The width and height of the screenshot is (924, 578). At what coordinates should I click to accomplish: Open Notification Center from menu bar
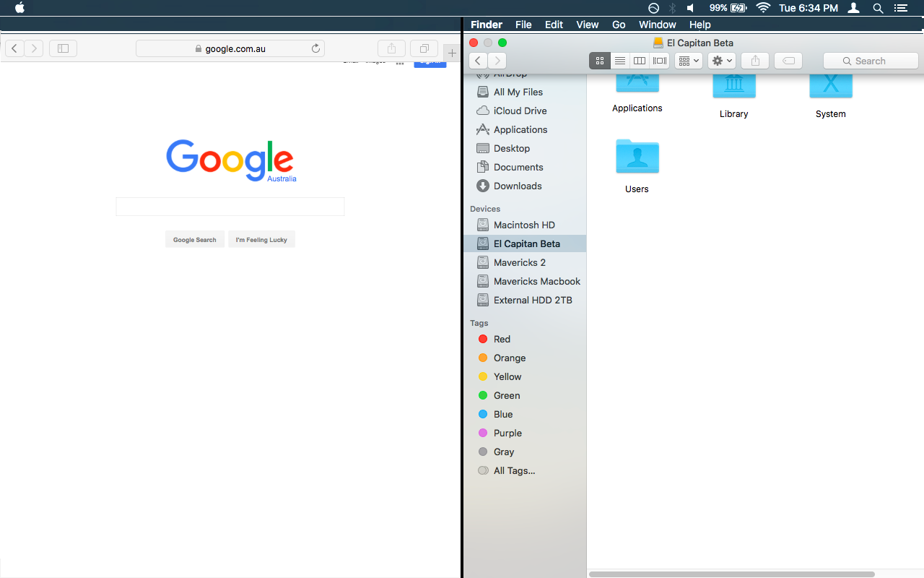pyautogui.click(x=900, y=8)
